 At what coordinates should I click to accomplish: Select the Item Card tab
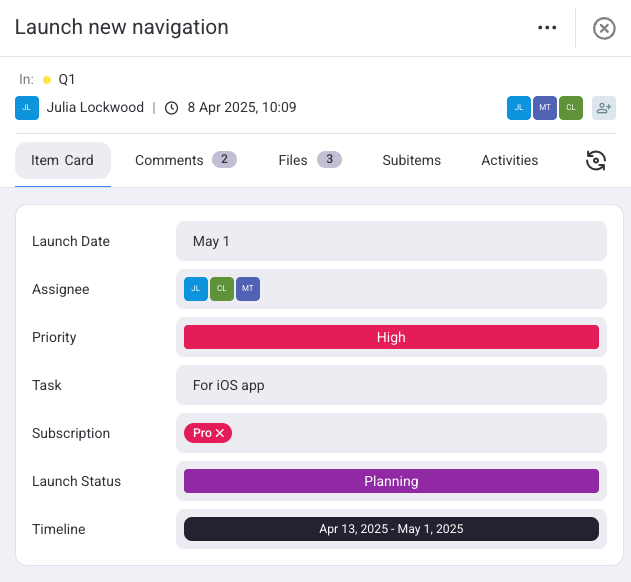(62, 160)
